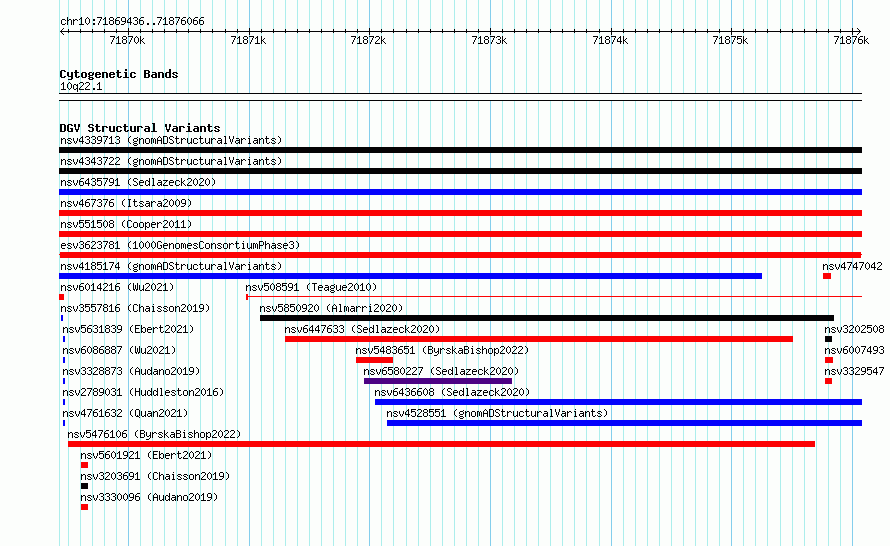
Task: Select the black bar under nsv4339713
Action: pyautogui.click(x=460, y=150)
